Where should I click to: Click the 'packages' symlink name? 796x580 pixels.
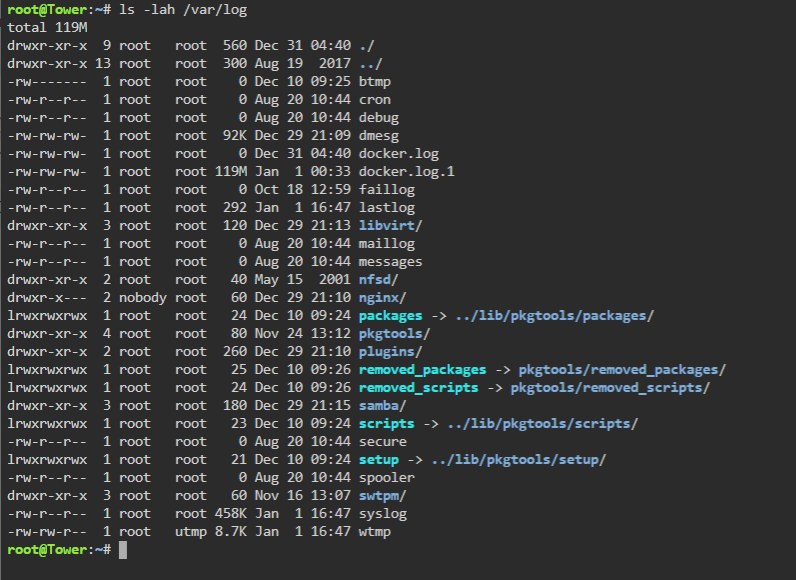(390, 316)
